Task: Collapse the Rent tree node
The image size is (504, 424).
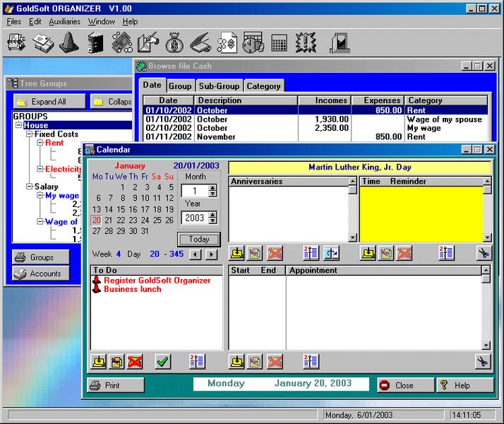Action: click(40, 143)
